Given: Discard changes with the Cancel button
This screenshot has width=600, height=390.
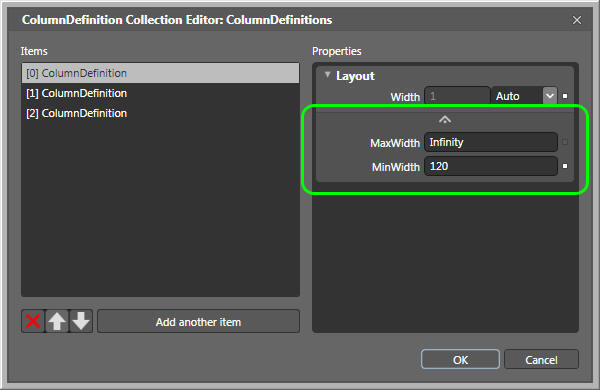Looking at the screenshot, I should click(x=541, y=359).
